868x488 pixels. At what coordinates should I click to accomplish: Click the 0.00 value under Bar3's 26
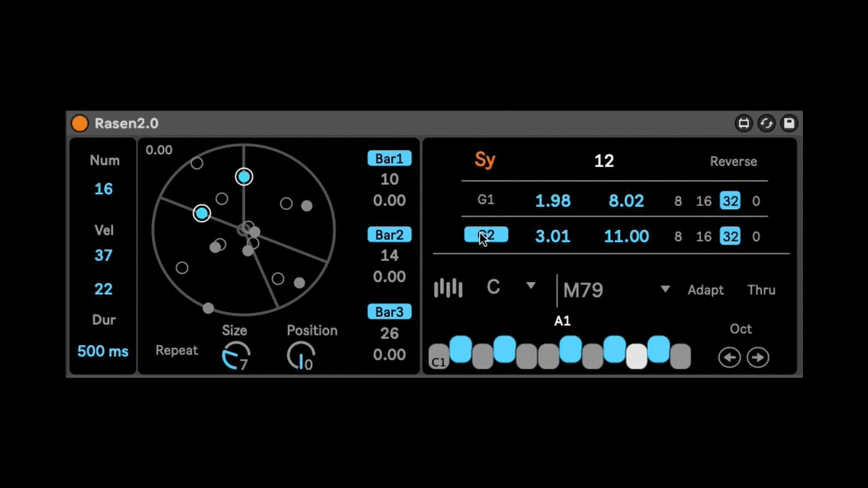pyautogui.click(x=389, y=354)
